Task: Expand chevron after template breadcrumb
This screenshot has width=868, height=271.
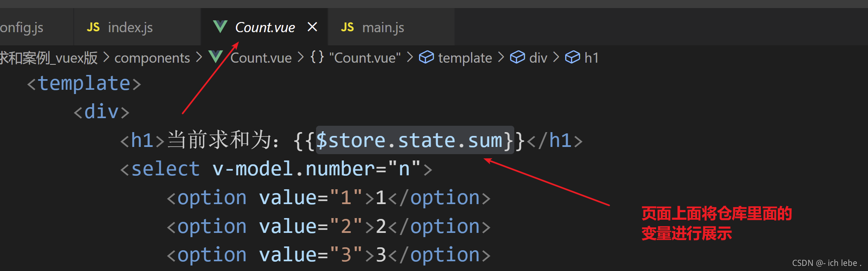Action: (x=501, y=57)
